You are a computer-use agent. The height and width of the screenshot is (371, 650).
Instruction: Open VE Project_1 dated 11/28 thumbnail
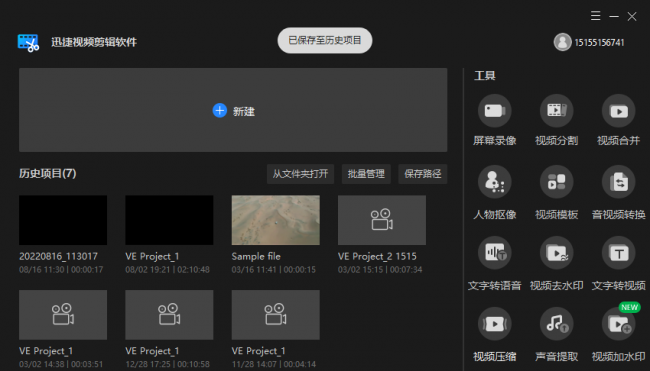(x=276, y=315)
